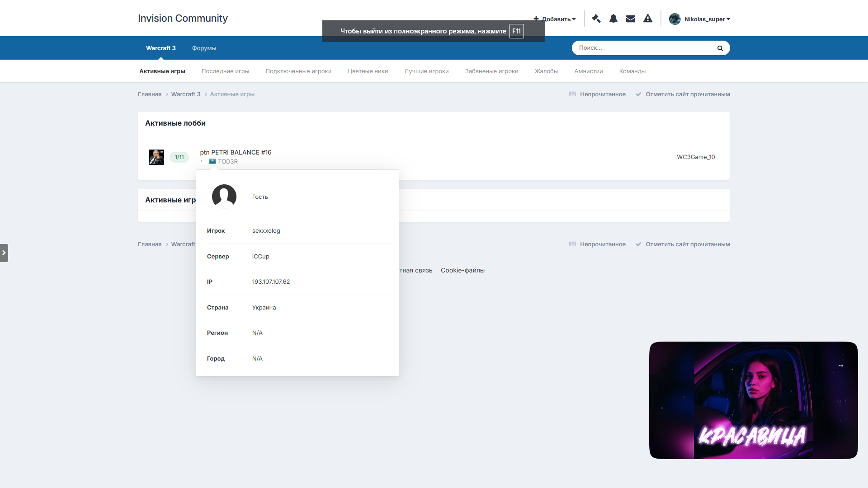Open notifications bell icon
The image size is (868, 488).
613,19
